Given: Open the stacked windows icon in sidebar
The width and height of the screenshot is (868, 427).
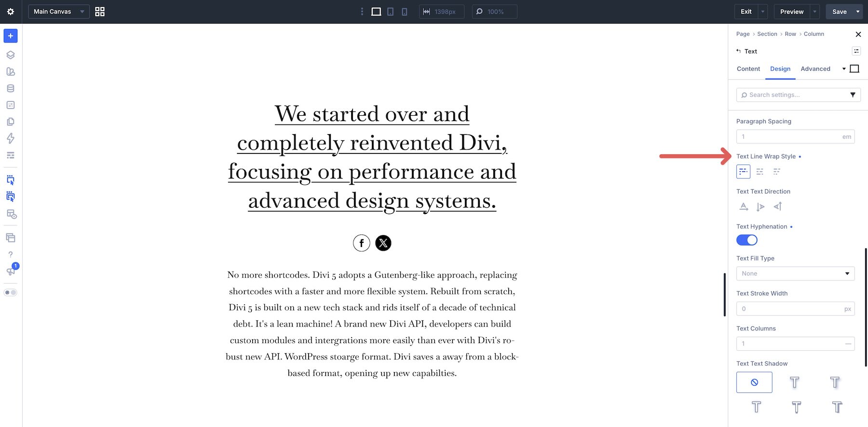Looking at the screenshot, I should point(11,237).
